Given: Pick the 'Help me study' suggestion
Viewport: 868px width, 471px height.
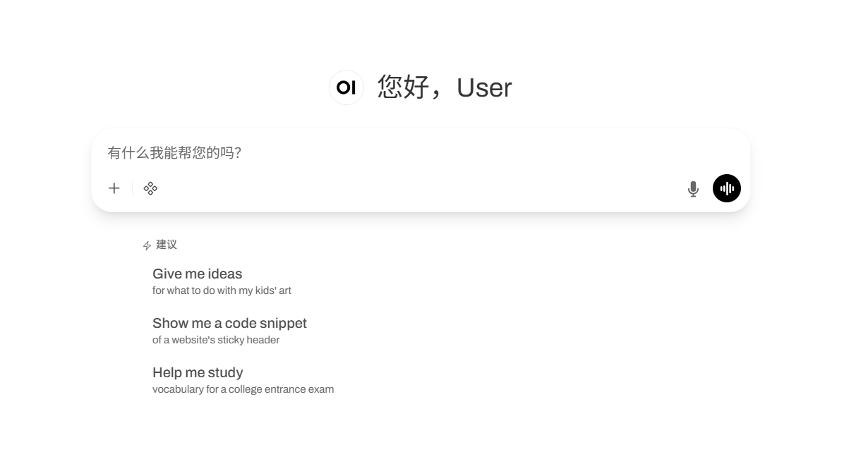Looking at the screenshot, I should click(198, 373).
